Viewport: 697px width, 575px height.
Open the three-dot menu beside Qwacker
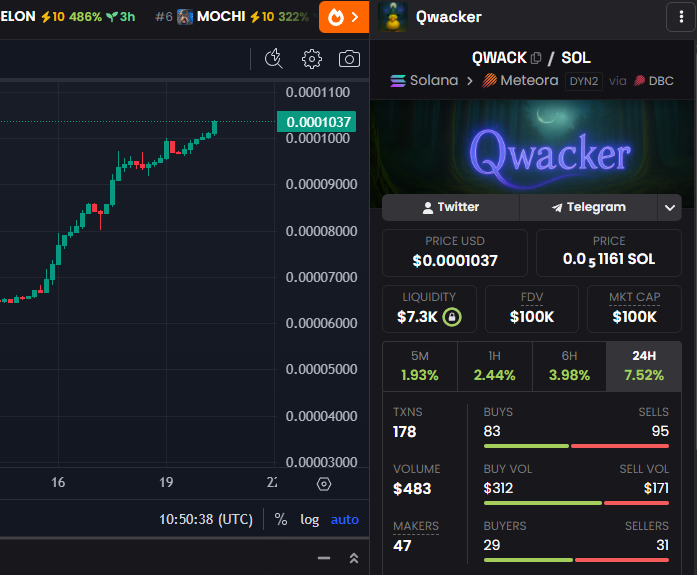point(681,17)
